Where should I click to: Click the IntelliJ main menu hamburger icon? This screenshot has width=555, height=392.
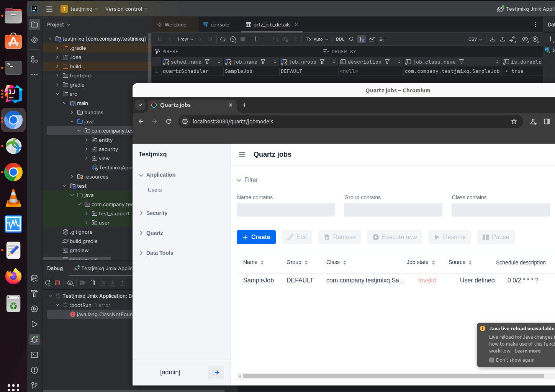point(49,9)
